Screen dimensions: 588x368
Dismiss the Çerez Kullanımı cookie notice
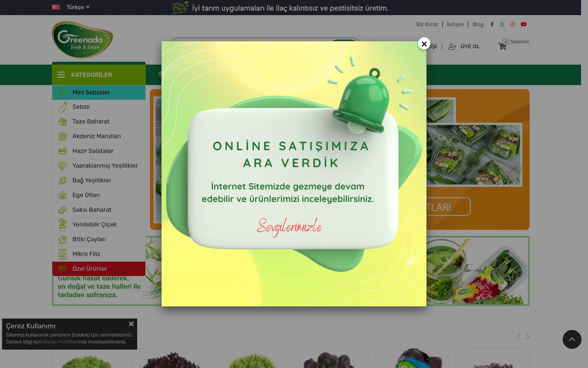131,324
